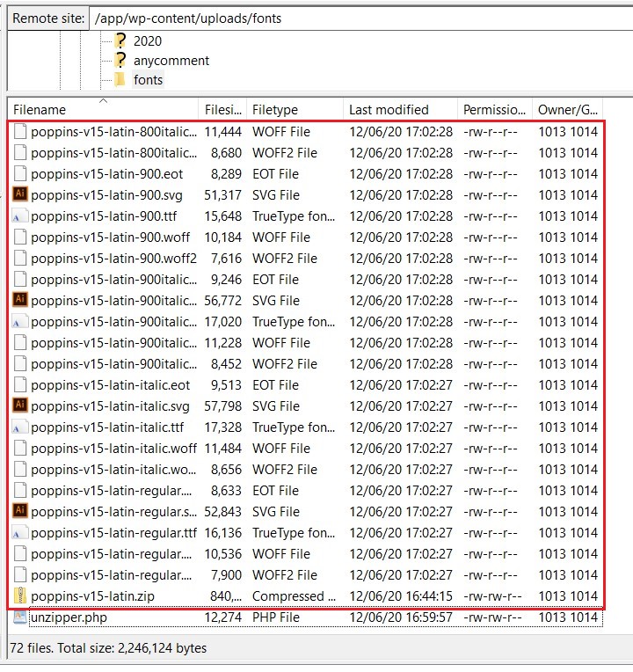Image resolution: width=633 pixels, height=672 pixels.
Task: Select poppins-v15-latin-italic.eot in file list
Action: point(110,385)
